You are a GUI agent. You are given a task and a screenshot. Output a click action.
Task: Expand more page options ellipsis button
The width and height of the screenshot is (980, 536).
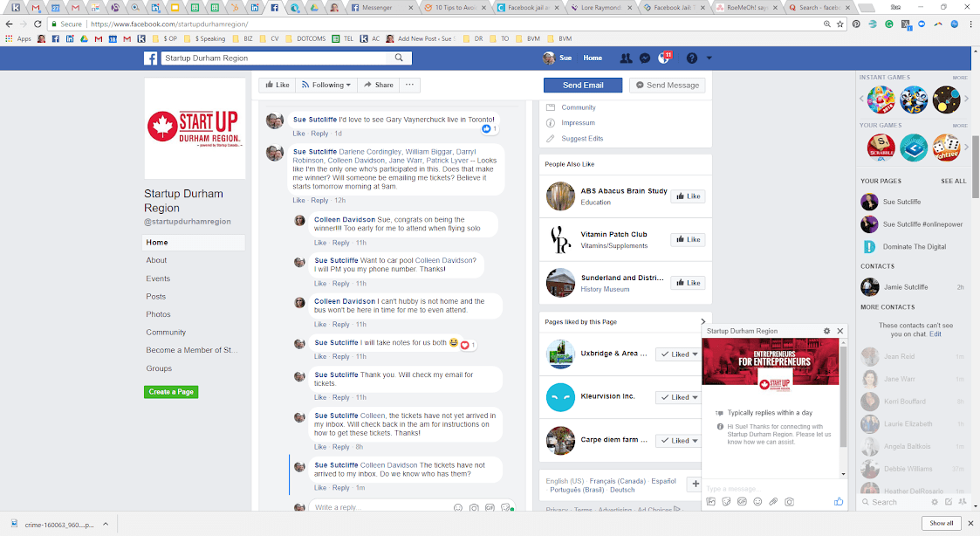pos(409,85)
